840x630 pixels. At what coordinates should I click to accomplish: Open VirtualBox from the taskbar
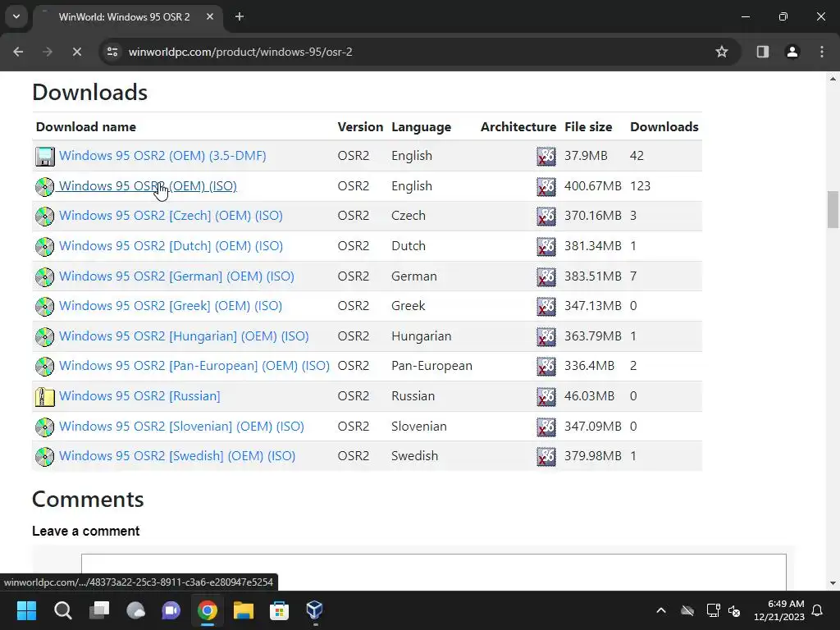coord(315,610)
